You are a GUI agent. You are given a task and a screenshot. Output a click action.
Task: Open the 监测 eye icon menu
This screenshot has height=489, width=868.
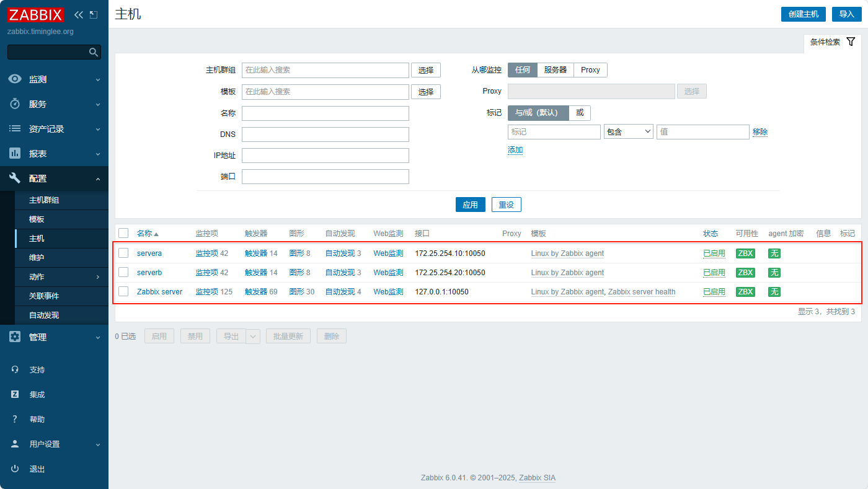coord(15,79)
